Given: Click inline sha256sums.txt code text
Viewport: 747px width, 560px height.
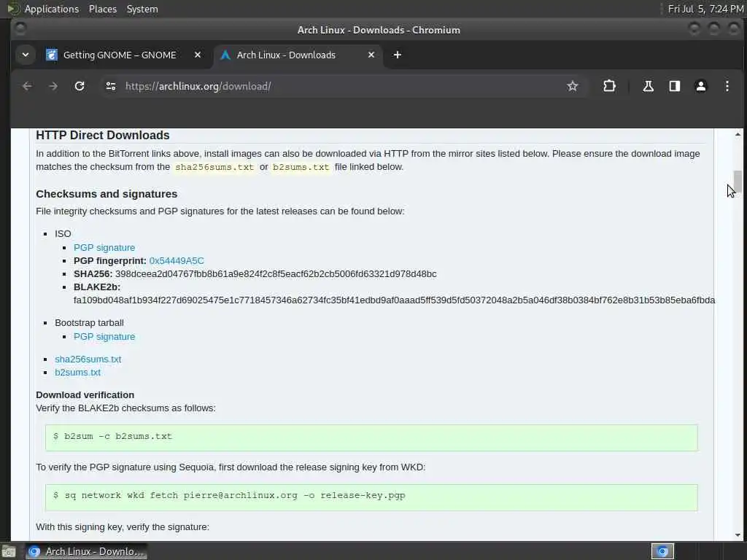Looking at the screenshot, I should 214,167.
